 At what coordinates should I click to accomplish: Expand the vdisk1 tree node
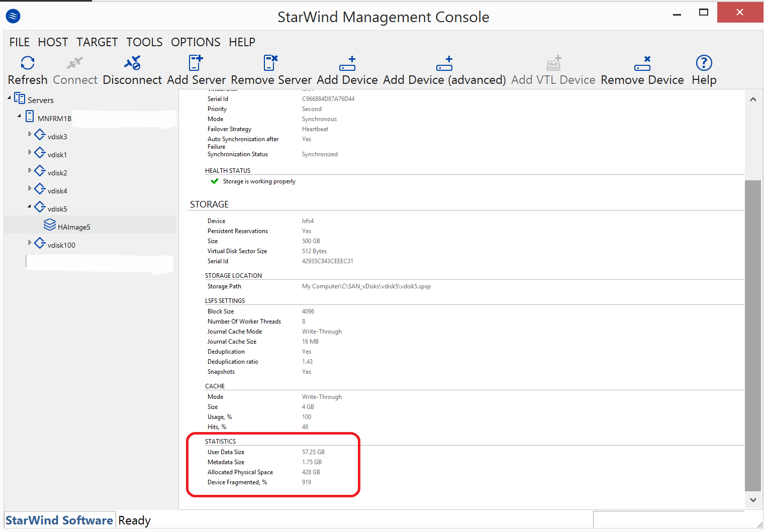coord(30,152)
